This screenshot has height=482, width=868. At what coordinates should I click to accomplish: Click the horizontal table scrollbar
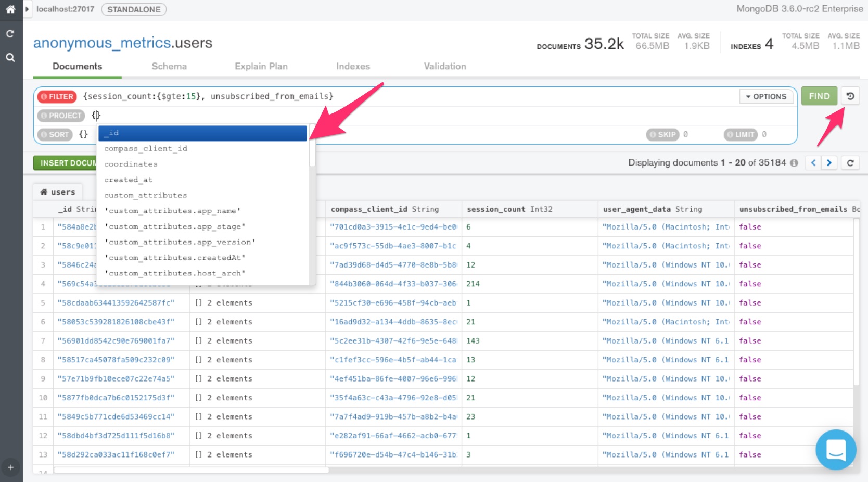pyautogui.click(x=191, y=470)
